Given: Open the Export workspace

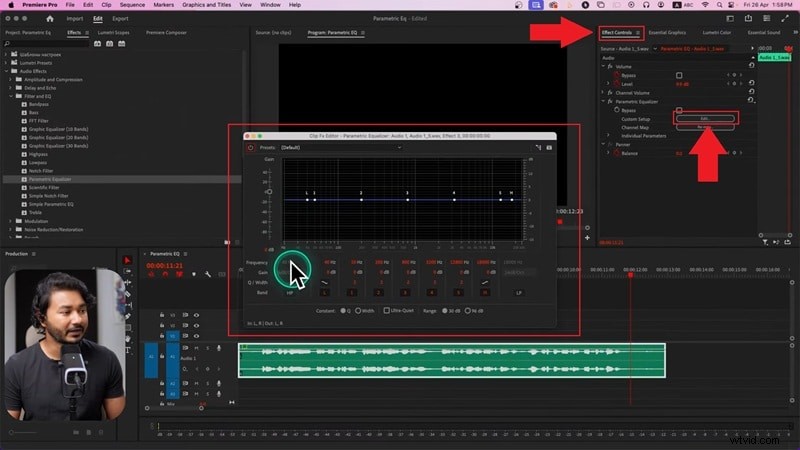Looking at the screenshot, I should (x=120, y=19).
